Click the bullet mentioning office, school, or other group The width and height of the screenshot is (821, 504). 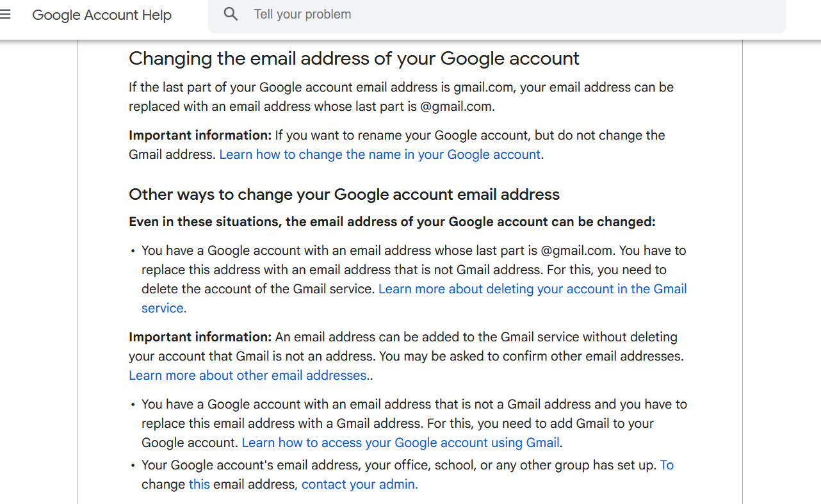397,465
